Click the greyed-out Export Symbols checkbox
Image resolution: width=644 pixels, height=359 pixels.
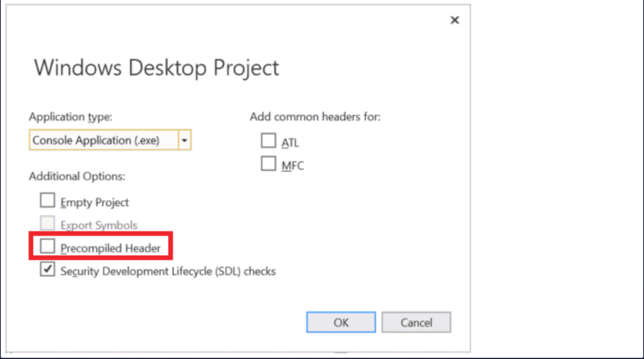click(x=47, y=223)
